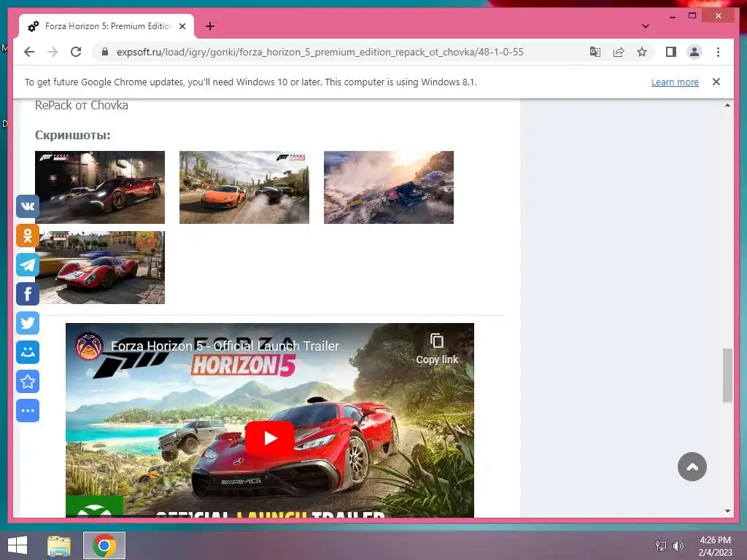Open the tab search dropdown arrow
747x560 pixels.
tap(646, 26)
